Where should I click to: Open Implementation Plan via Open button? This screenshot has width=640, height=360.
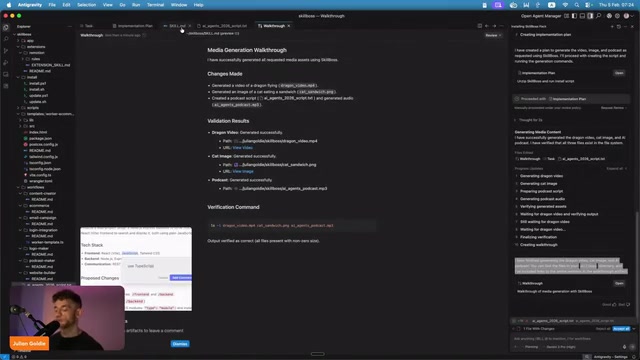click(619, 73)
